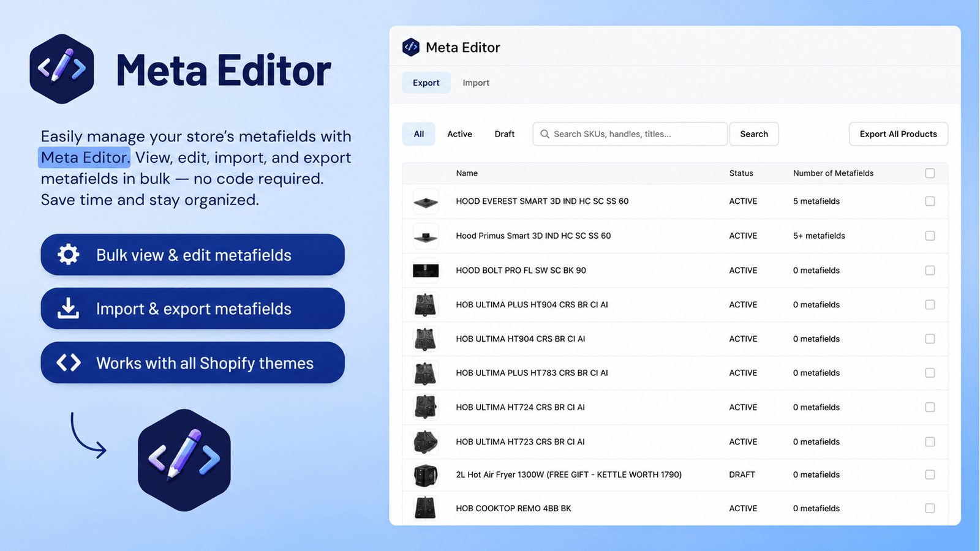Click product name HOB ULTIMA PLUS HT904

pos(532,304)
